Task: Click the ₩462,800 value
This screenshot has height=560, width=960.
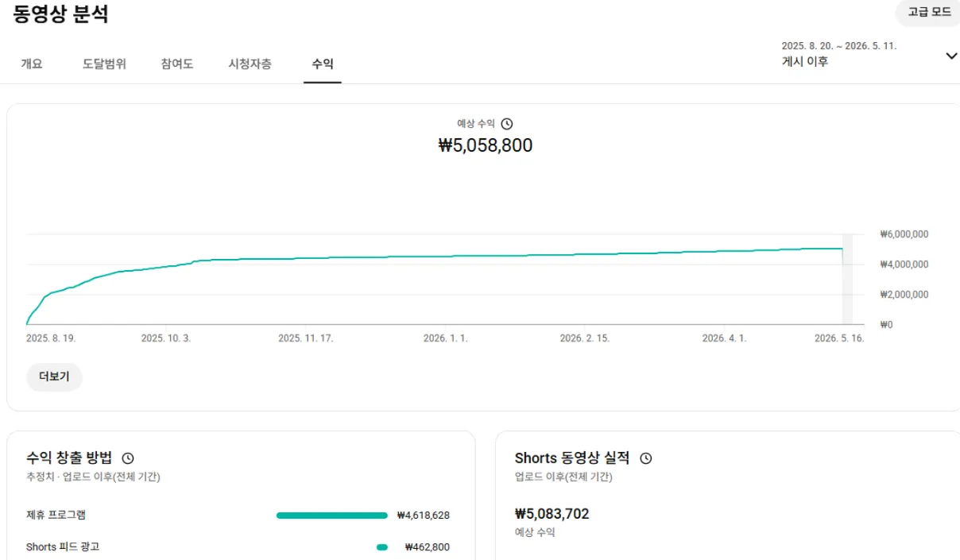Action: click(x=428, y=547)
